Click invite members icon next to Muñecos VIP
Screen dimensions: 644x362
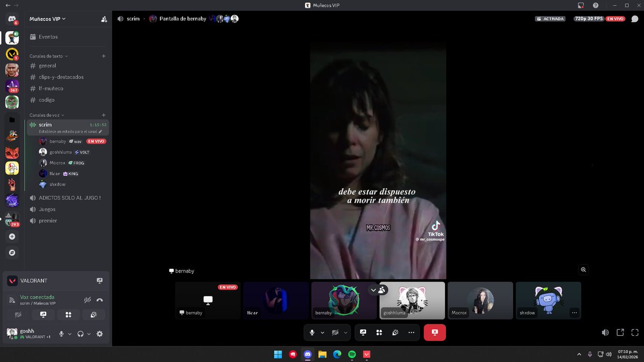coord(104,19)
